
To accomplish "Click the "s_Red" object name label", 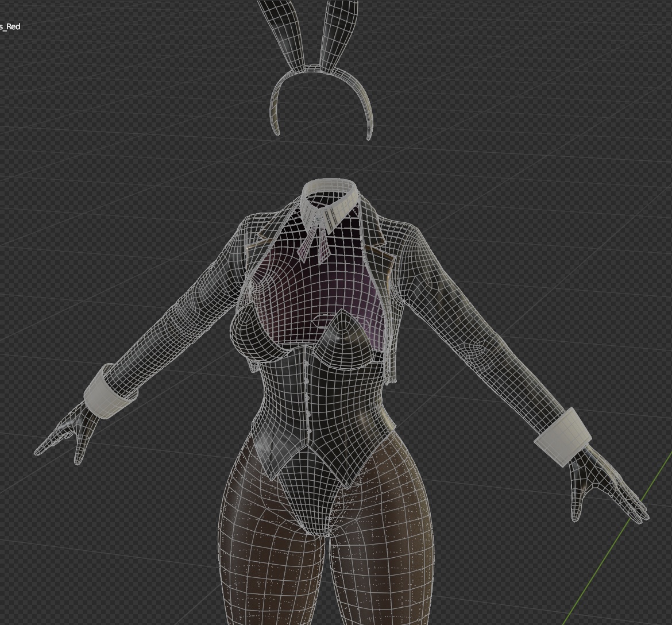I will click(x=10, y=26).
